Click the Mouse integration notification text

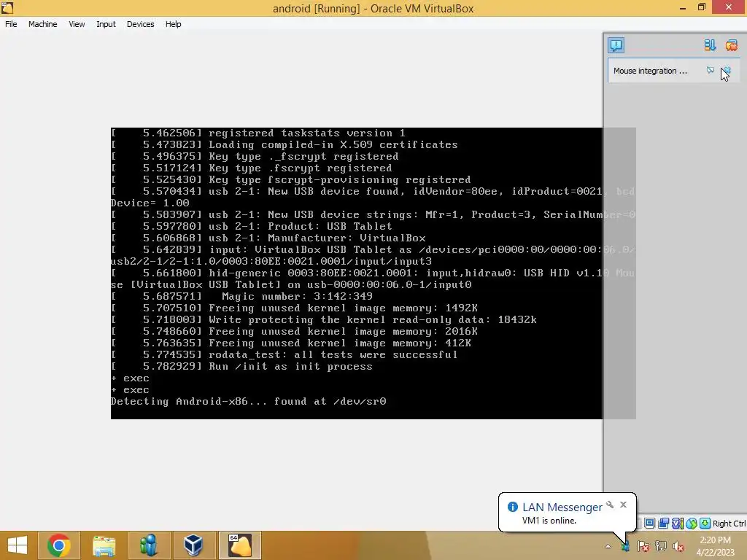[x=650, y=71]
